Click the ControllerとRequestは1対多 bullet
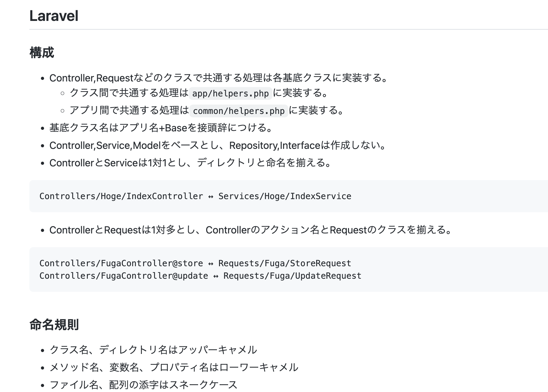 tap(251, 230)
